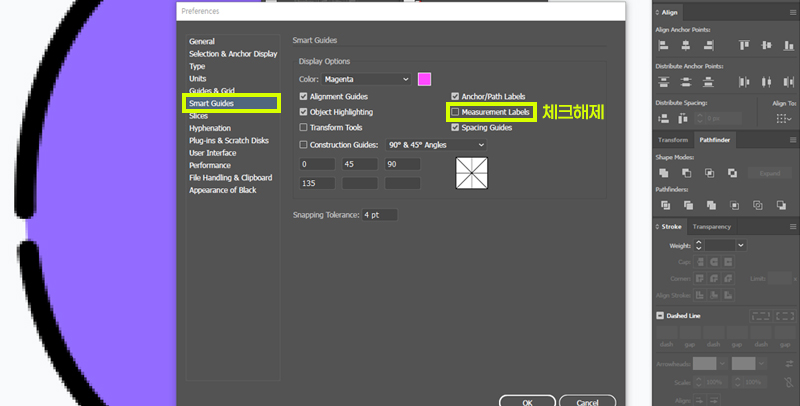Apply the Minus Front shape mode

(687, 173)
